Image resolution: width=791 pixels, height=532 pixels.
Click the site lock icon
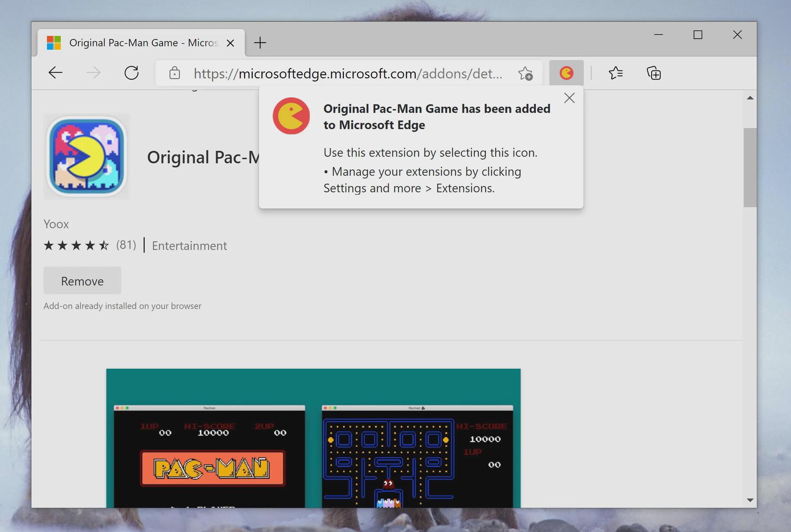coord(175,73)
